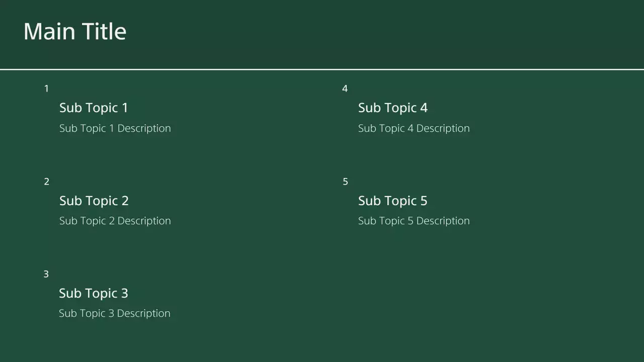The width and height of the screenshot is (644, 362).
Task: Click the Main Title text
Action: click(75, 31)
